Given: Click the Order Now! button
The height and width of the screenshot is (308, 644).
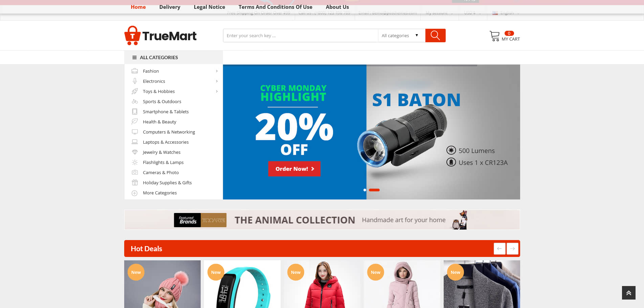Looking at the screenshot, I should click(x=294, y=169).
